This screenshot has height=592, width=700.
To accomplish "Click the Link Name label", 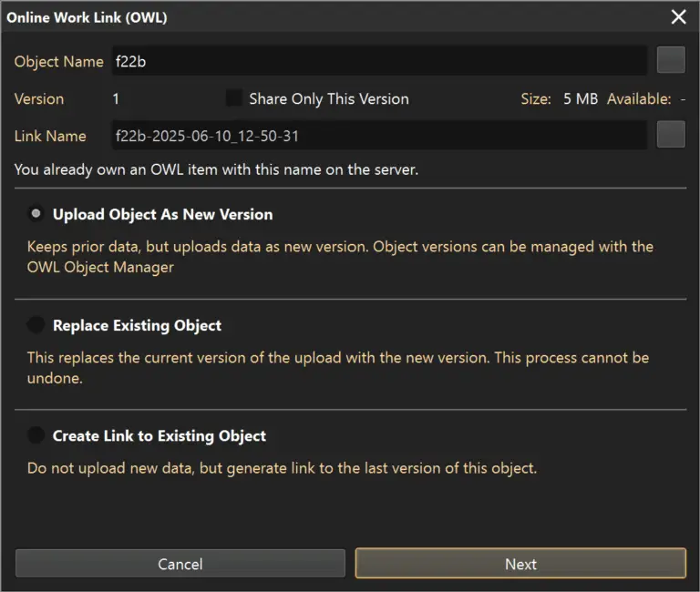I will [x=50, y=136].
